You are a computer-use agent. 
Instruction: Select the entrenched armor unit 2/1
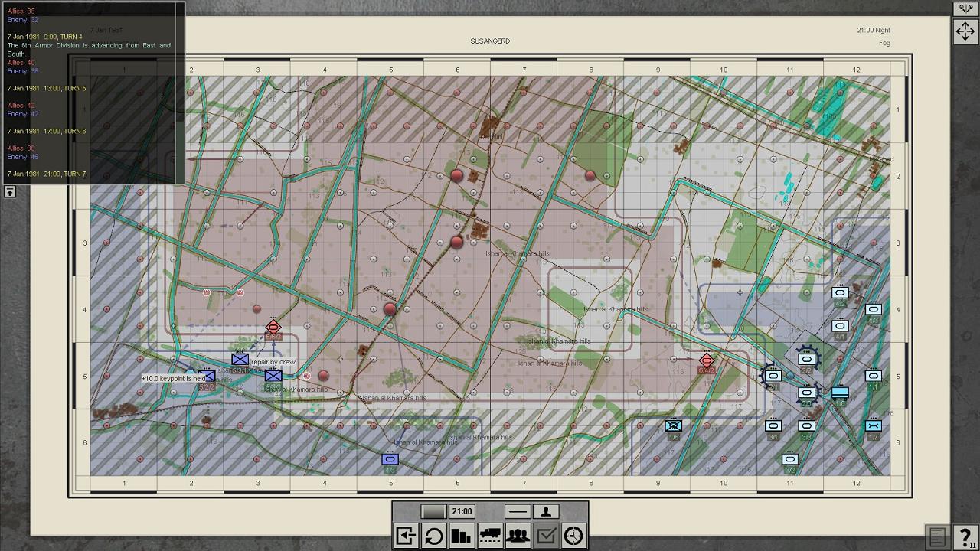[x=773, y=376]
